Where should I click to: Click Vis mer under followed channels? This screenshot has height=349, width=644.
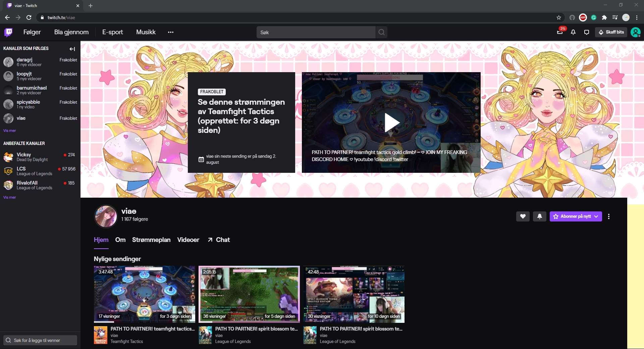(9, 131)
